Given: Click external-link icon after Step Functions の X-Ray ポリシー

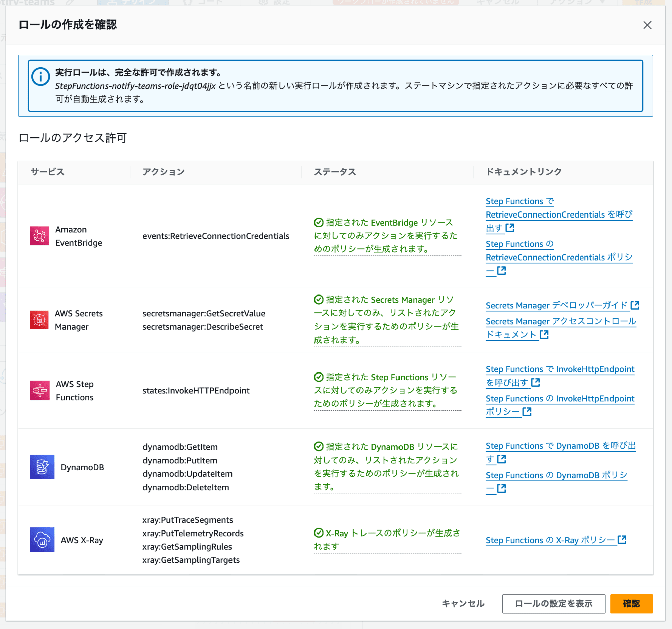Looking at the screenshot, I should pos(622,539).
